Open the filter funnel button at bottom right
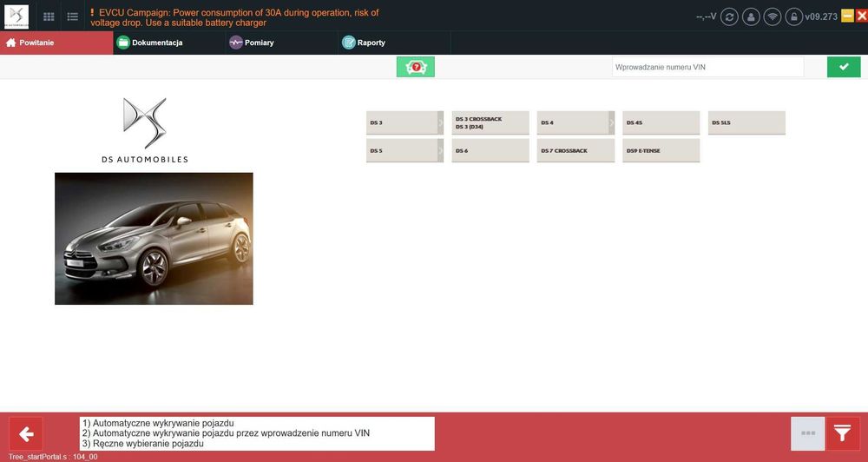Screen dimensions: 868x462 coord(843,433)
